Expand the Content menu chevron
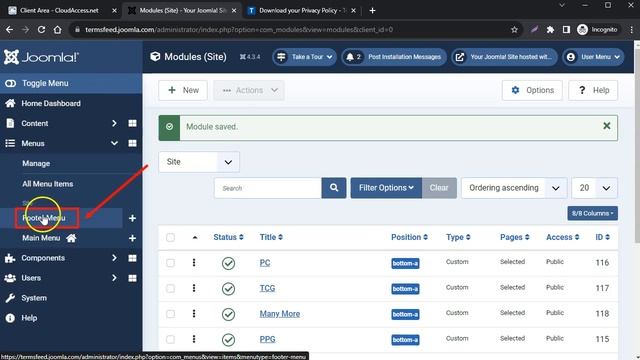The image size is (640, 360). coord(114,123)
